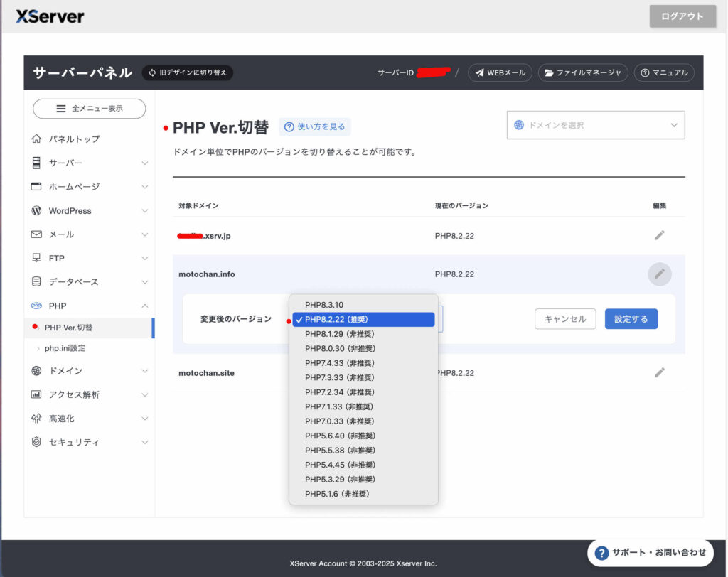Choose PHP5.6.40 (非推奨) option
This screenshot has height=577, width=728.
363,436
